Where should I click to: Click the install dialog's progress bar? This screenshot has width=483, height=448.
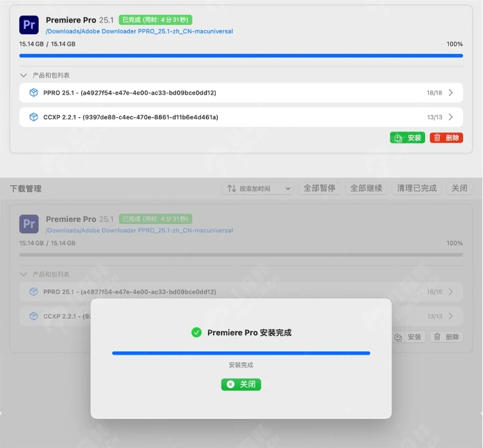pyautogui.click(x=241, y=353)
